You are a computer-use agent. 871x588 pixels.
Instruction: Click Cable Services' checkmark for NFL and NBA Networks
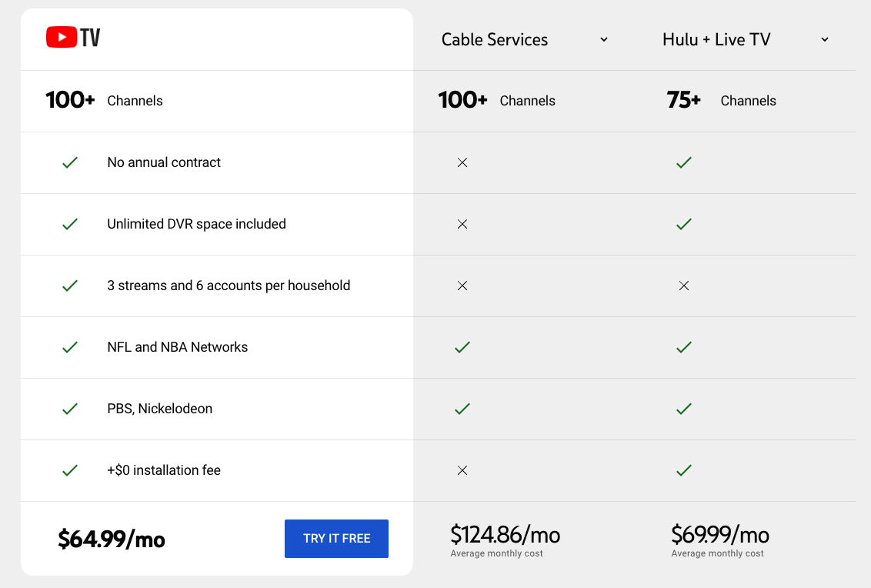coord(462,347)
